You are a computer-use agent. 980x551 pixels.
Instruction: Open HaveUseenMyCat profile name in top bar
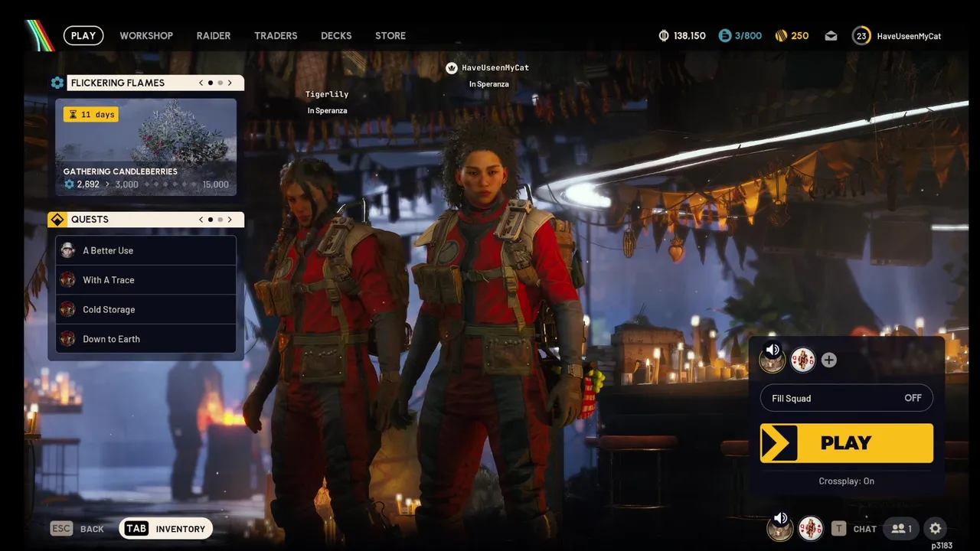coord(909,36)
